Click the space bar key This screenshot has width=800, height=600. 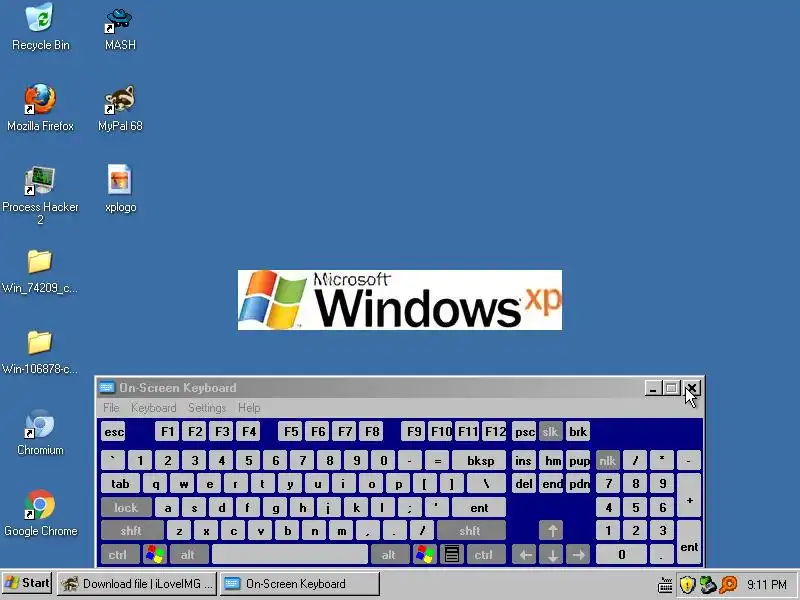289,554
